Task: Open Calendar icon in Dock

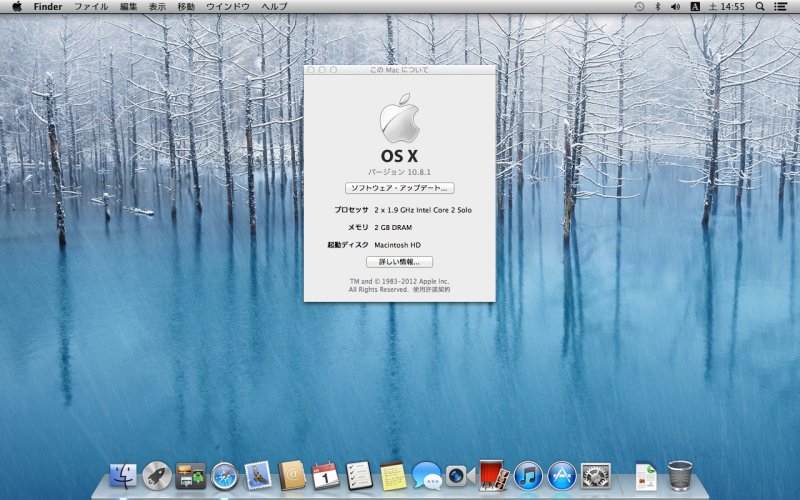Action: pos(326,476)
